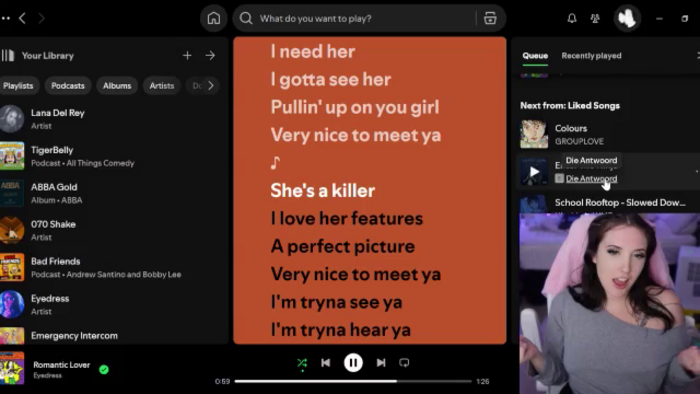Switch to the Recently played tab
700x394 pixels.
click(x=591, y=56)
